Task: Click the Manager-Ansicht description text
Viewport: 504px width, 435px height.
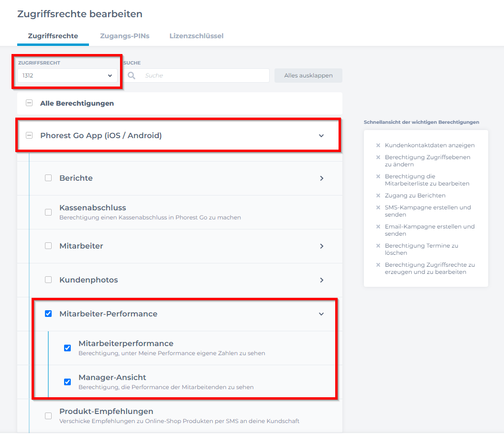Action: click(x=166, y=387)
